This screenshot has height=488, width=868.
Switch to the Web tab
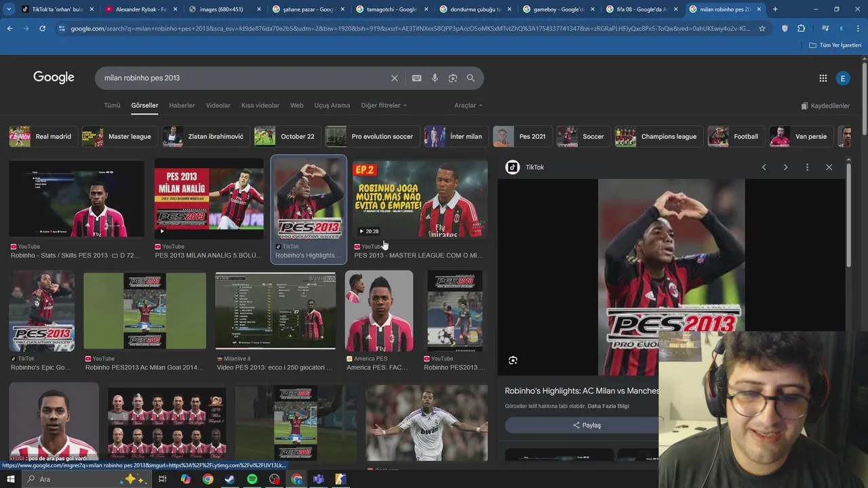(x=297, y=106)
